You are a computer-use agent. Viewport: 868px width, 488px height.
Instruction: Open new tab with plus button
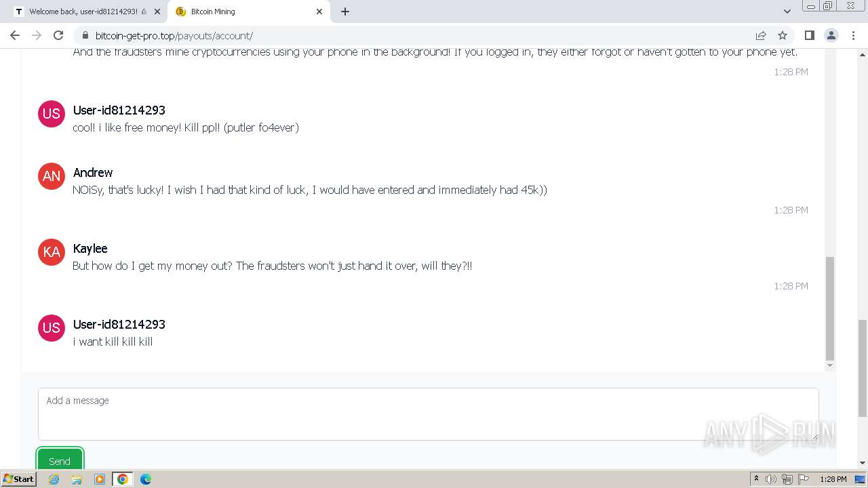[x=344, y=12]
